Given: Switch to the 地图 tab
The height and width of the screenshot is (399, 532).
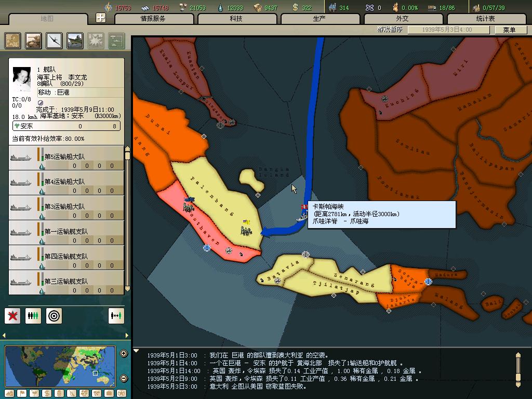Looking at the screenshot, I should pos(47,19).
